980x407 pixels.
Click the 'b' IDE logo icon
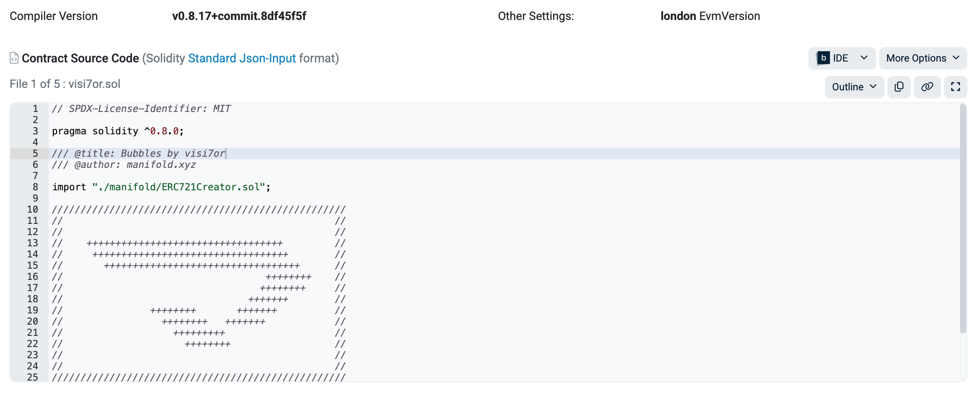click(823, 58)
